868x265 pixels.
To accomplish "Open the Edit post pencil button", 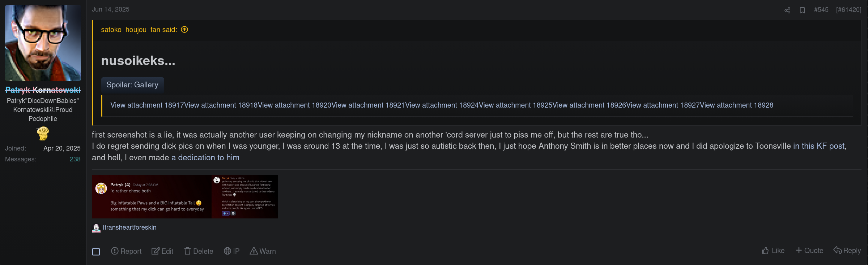I will (x=162, y=251).
